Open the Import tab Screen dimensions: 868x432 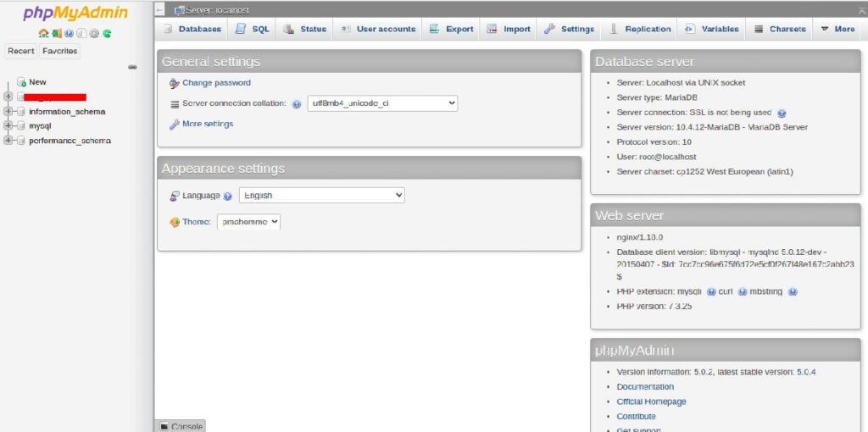pyautogui.click(x=509, y=29)
